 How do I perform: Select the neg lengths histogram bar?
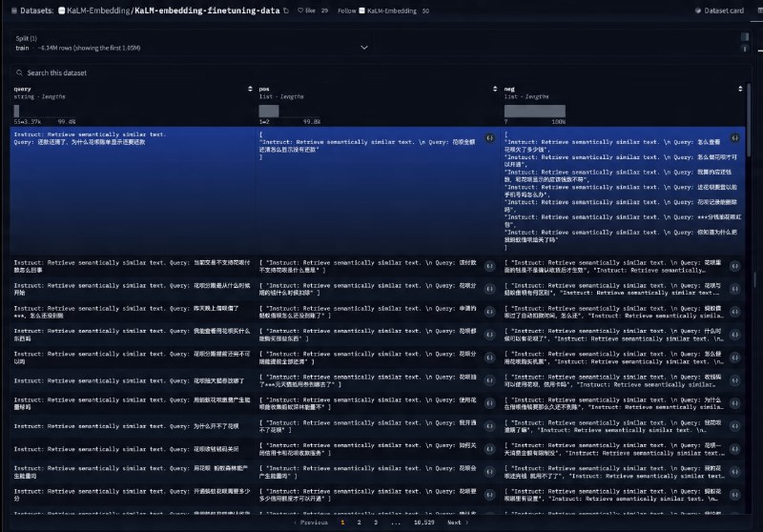(535, 111)
